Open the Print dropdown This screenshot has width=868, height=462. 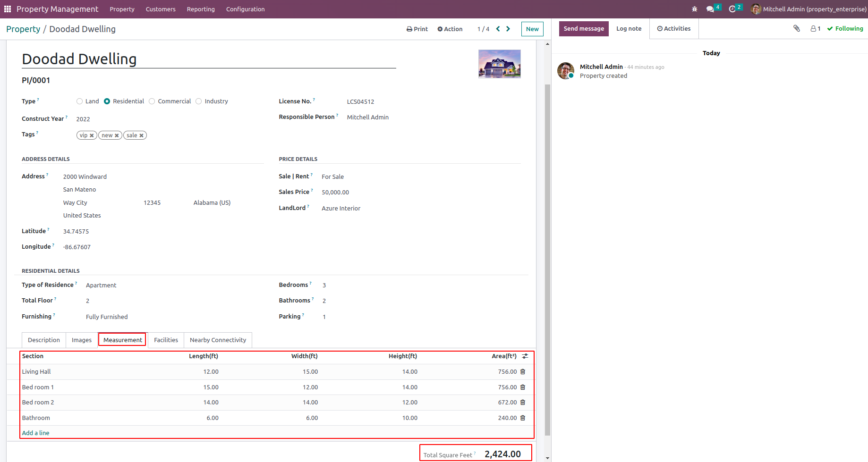click(x=417, y=29)
